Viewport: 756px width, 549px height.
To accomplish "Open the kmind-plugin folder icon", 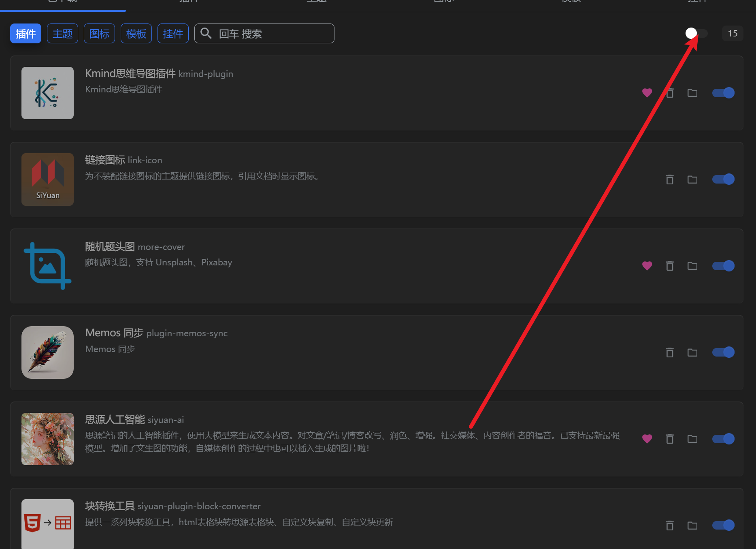I will [x=692, y=93].
